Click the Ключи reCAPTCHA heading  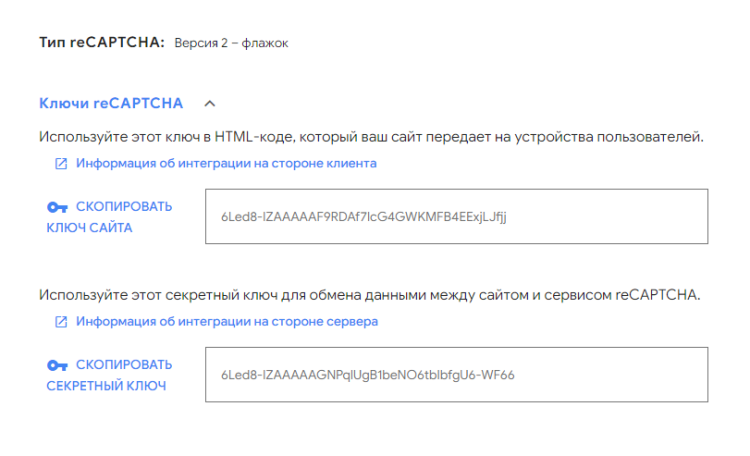[111, 103]
